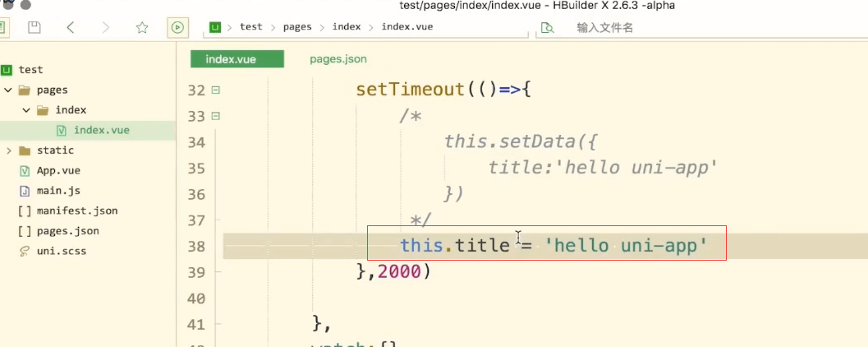
Task: Click the setTimeout call on line 32
Action: coord(443,90)
